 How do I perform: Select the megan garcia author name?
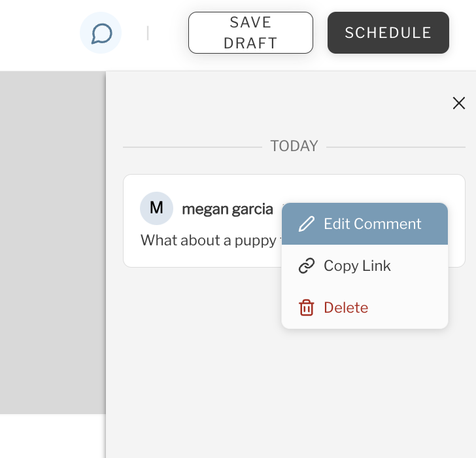(x=228, y=209)
